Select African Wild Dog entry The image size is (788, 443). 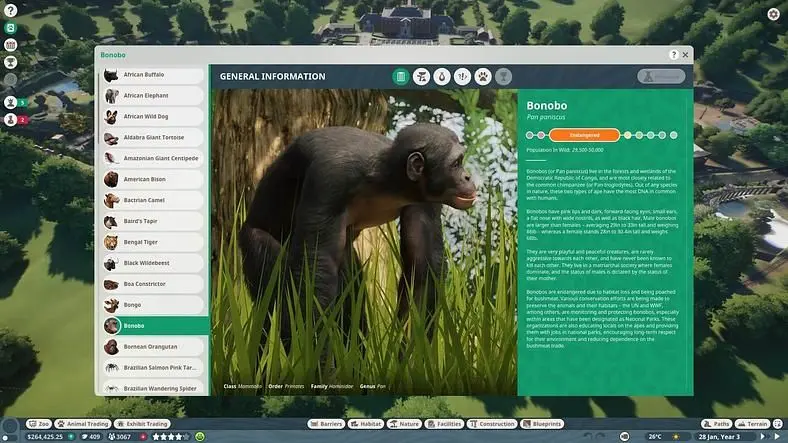[x=153, y=117]
